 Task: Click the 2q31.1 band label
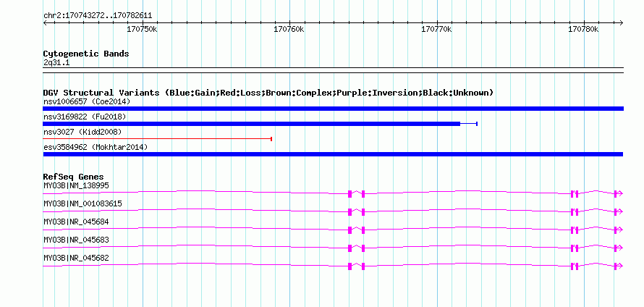pyautogui.click(x=56, y=63)
